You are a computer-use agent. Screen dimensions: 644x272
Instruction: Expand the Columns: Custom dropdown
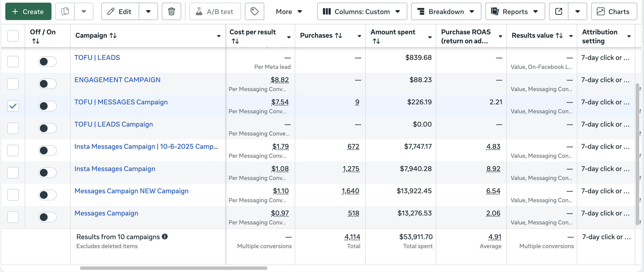point(362,12)
